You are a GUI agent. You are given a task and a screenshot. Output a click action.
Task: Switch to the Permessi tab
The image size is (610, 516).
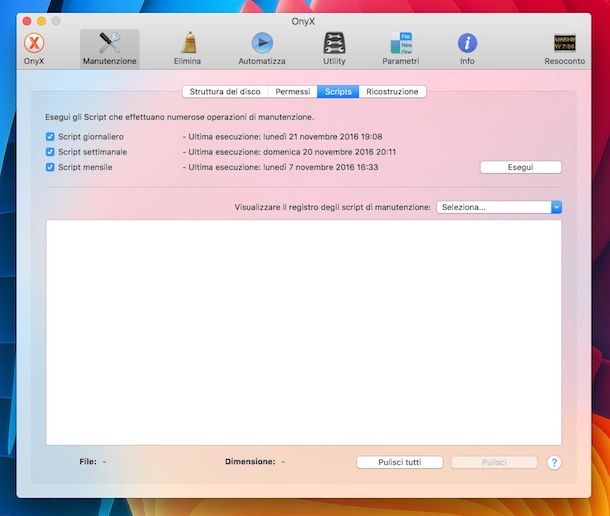click(x=293, y=91)
